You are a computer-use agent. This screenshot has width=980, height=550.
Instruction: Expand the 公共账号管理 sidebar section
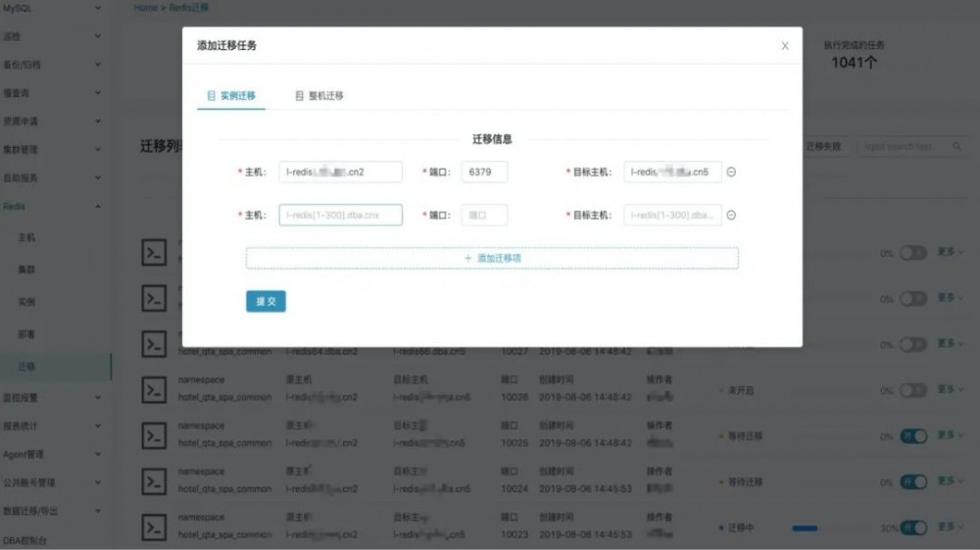tap(53, 482)
